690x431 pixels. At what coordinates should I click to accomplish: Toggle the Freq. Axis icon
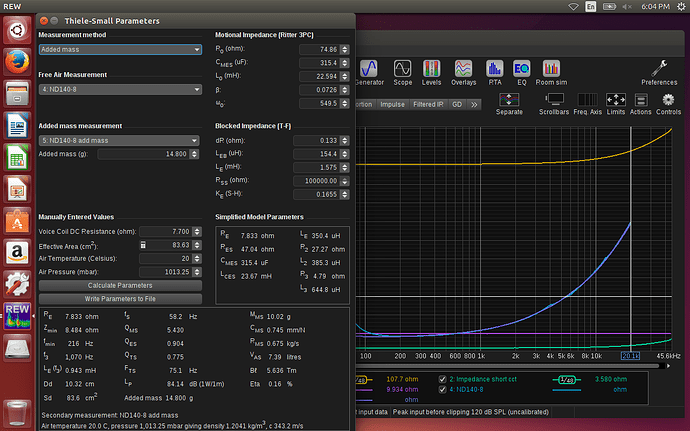click(x=587, y=104)
